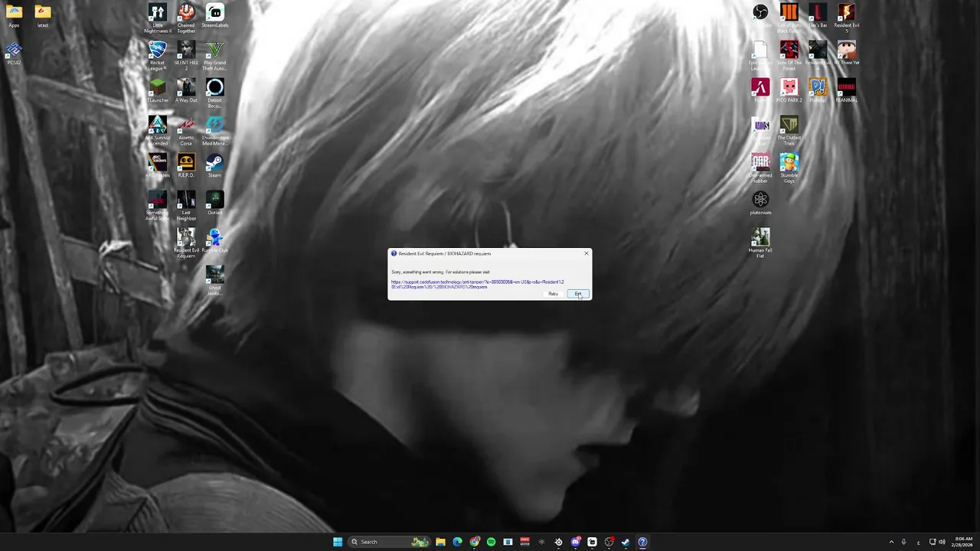Select the Outlast desktop icon

coord(215,204)
